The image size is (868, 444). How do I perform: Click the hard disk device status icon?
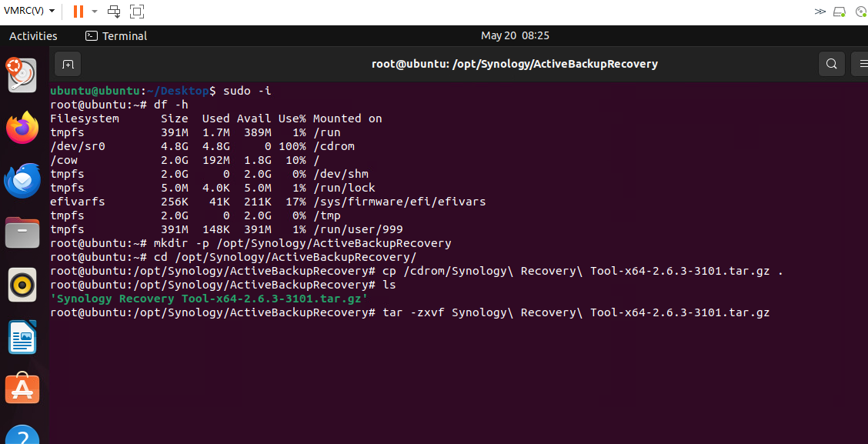click(840, 12)
